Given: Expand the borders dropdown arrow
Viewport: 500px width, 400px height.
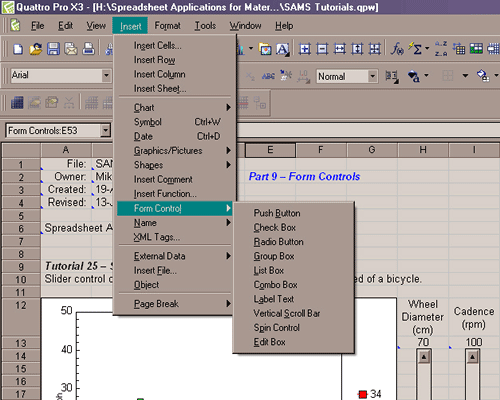Looking at the screenshot, I should click(465, 76).
